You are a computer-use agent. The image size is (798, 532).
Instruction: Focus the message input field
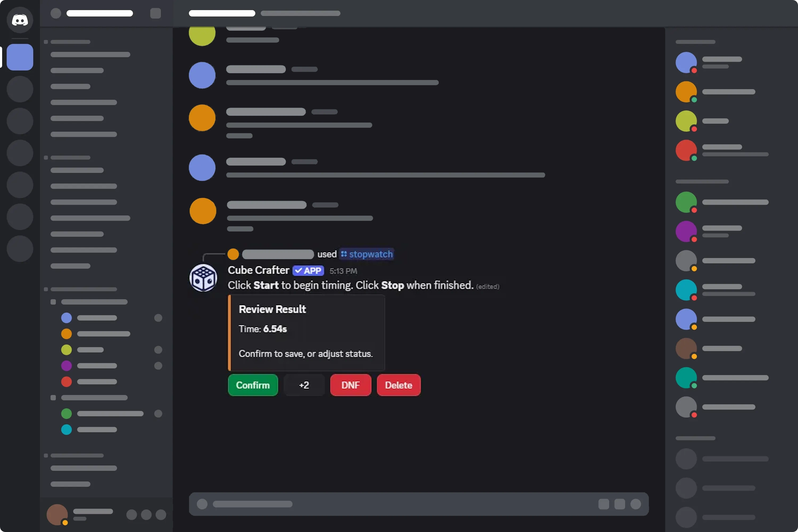point(419,504)
